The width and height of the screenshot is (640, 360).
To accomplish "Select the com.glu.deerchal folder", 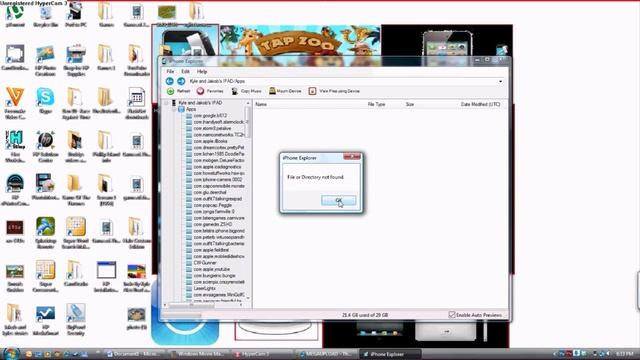I will pyautogui.click(x=206, y=192).
